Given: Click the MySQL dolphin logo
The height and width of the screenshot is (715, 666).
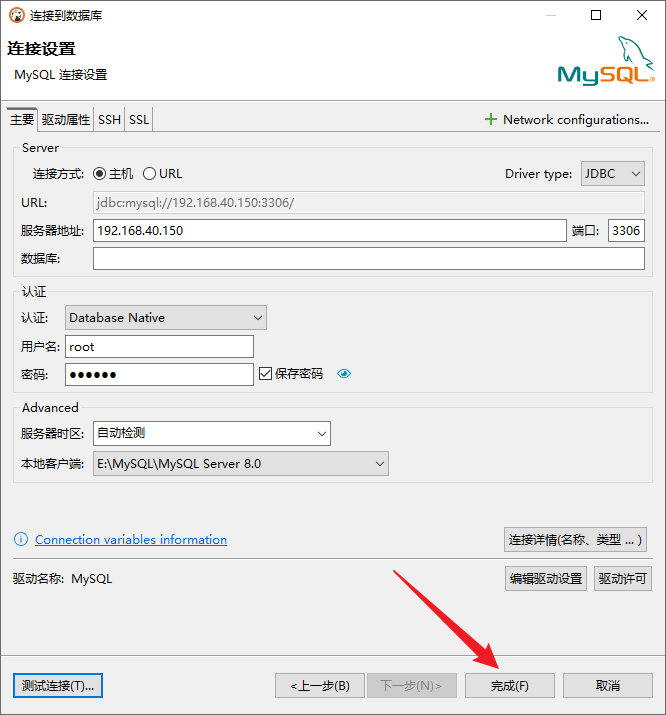Looking at the screenshot, I should point(606,62).
